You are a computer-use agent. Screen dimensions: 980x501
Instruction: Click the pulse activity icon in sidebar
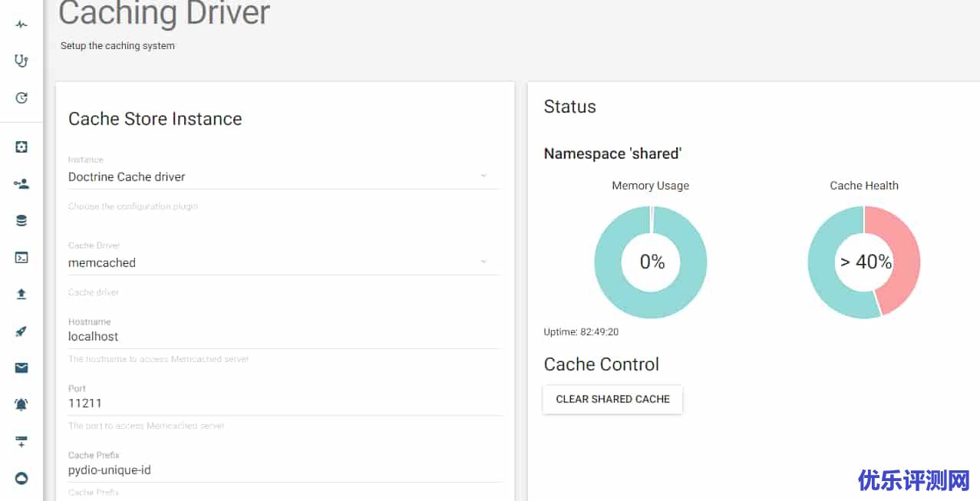click(x=21, y=25)
